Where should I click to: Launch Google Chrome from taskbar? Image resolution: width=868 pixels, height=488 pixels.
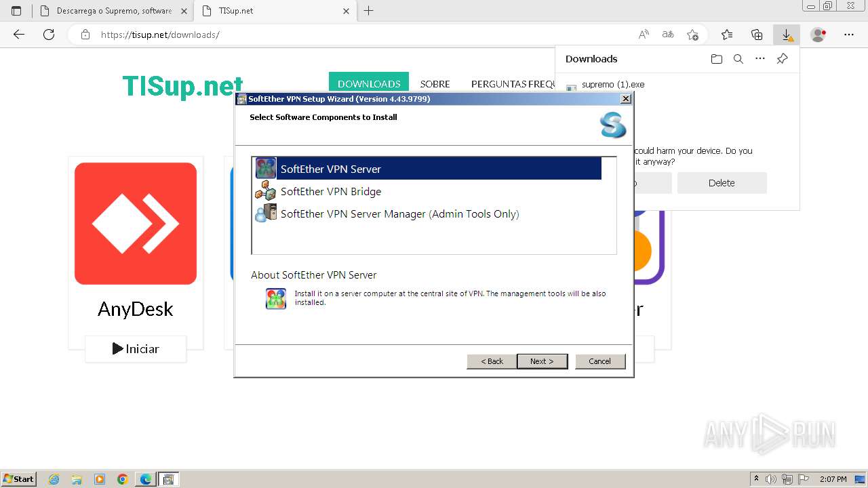[x=122, y=479]
